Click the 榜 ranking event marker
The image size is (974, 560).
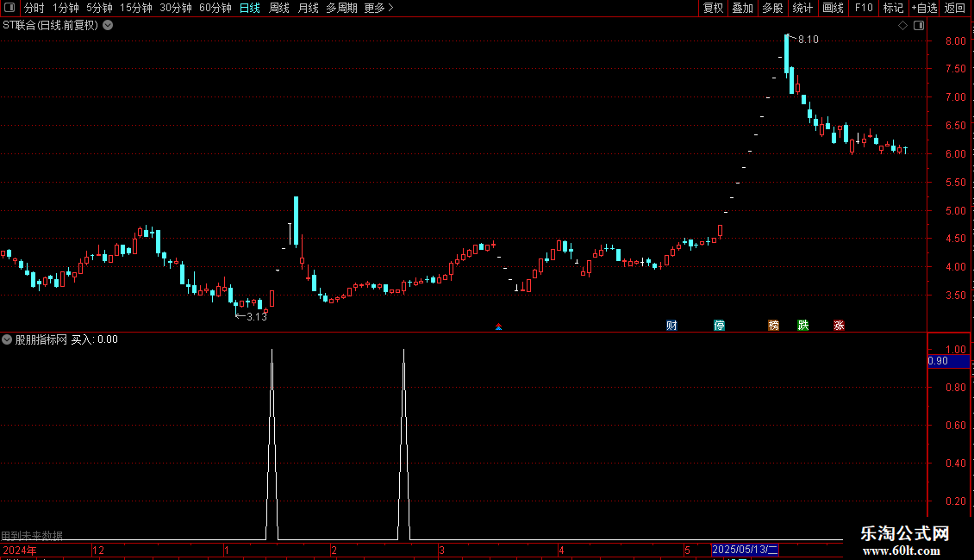coord(773,326)
